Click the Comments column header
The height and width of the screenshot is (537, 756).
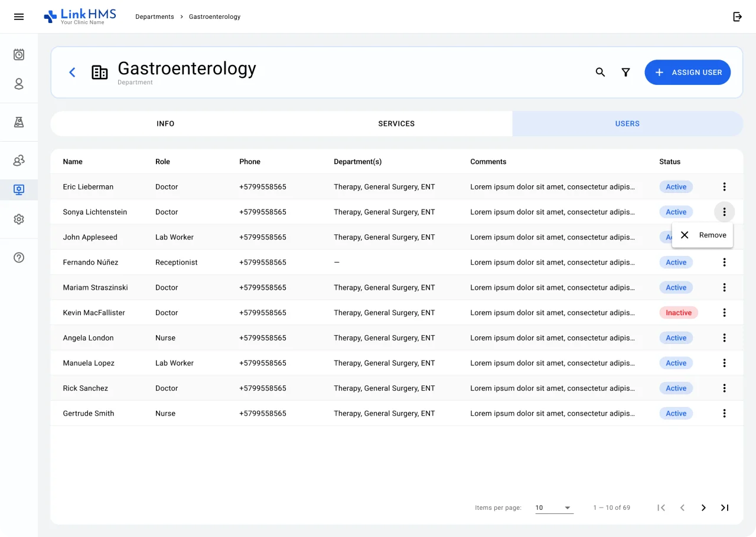[x=488, y=162]
